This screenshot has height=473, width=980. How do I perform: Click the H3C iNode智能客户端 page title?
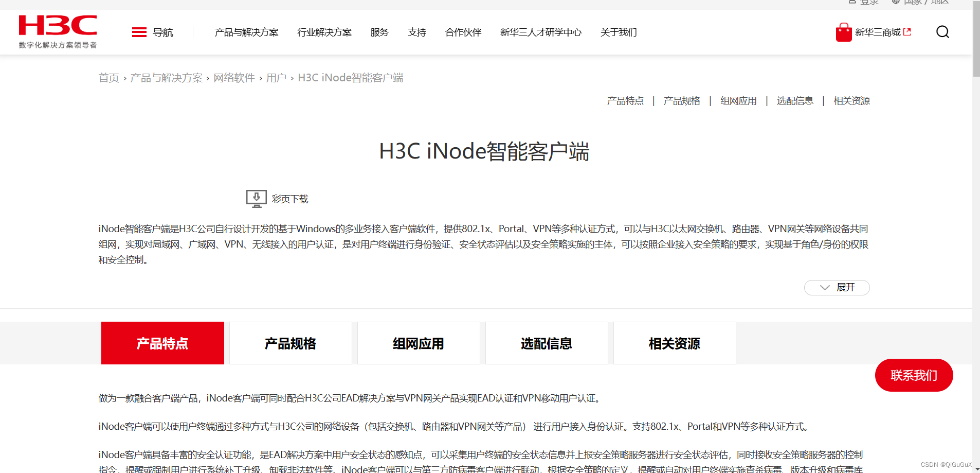(484, 151)
